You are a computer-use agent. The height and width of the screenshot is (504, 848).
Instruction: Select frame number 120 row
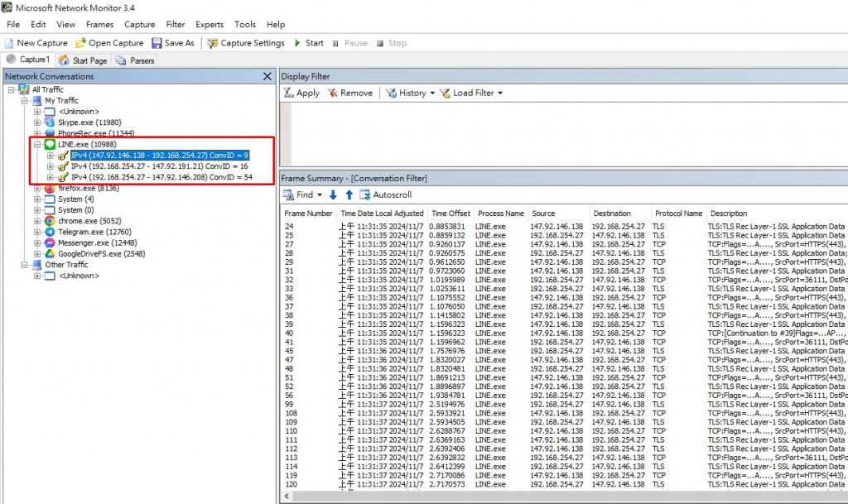[x=565, y=485]
